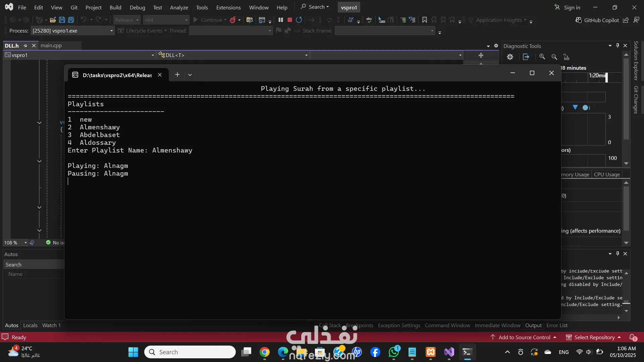Open the 108 % zoom level dropdown
The image size is (644, 362).
[x=25, y=243]
